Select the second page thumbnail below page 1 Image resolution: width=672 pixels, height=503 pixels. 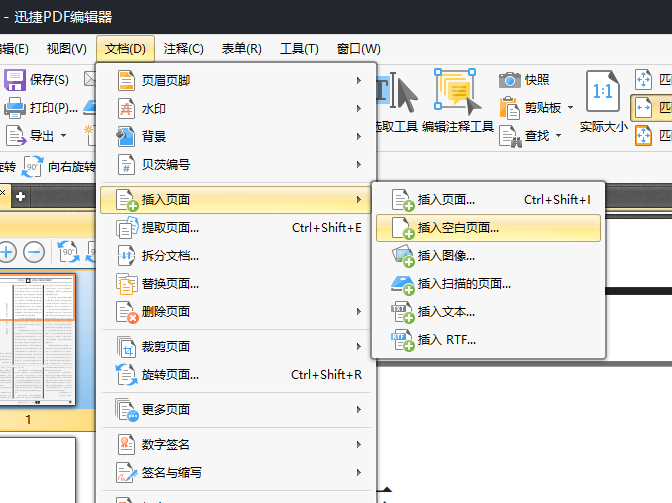click(x=37, y=470)
